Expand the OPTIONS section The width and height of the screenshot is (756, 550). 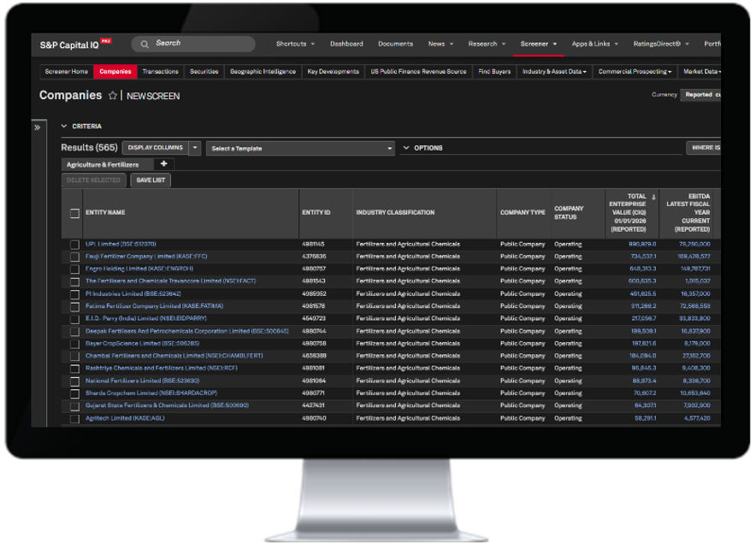(x=406, y=148)
